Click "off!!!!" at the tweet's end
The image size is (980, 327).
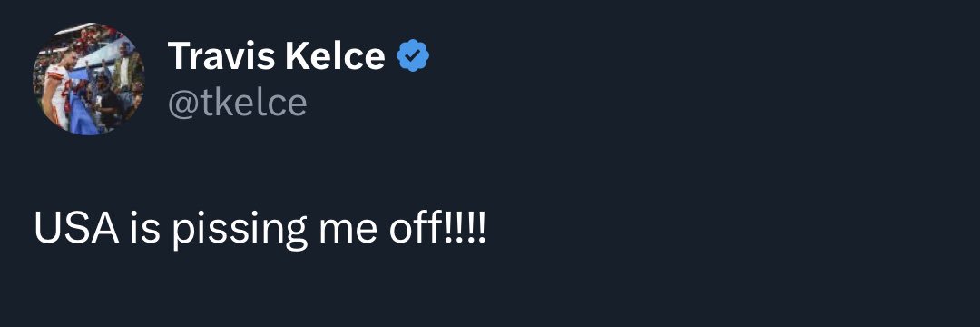pos(437,228)
